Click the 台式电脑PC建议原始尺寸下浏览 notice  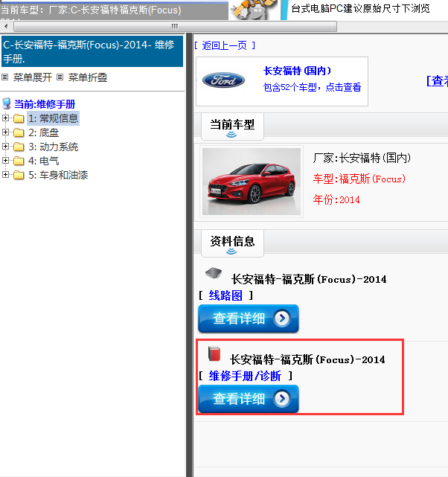tap(360, 8)
